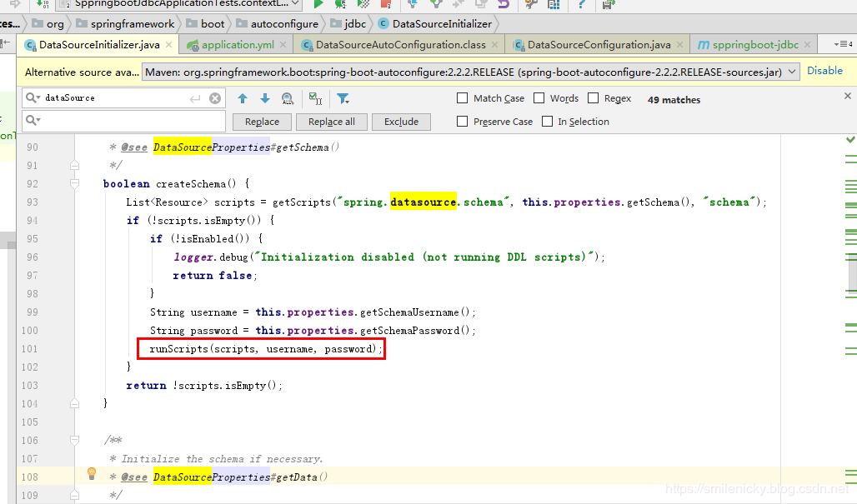Toggle fold marker at line 109
Viewport: 857px width, 504px height.
click(x=75, y=496)
